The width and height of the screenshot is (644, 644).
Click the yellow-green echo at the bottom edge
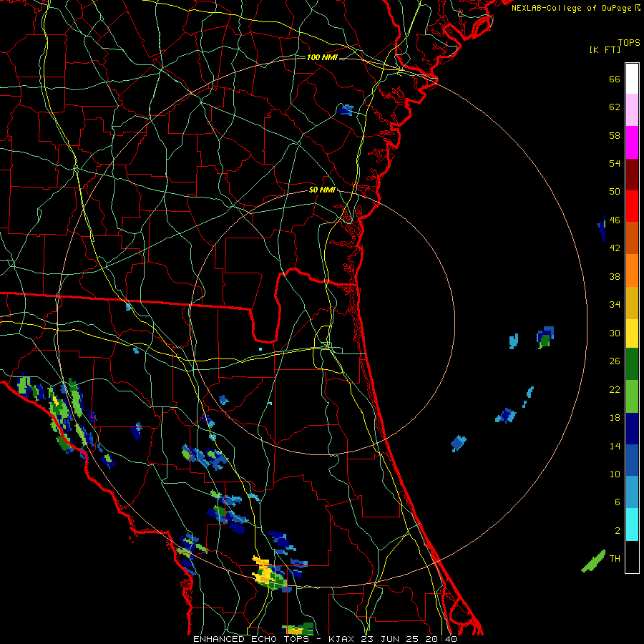(298, 629)
